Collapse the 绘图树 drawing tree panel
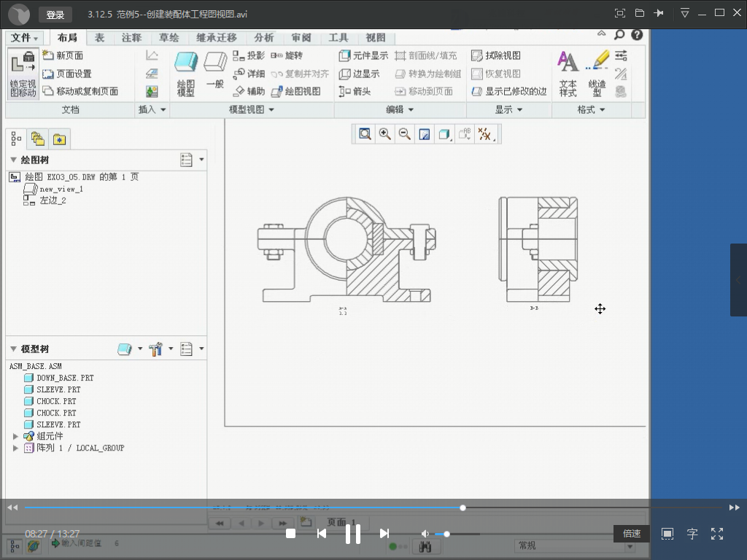This screenshot has height=560, width=747. (x=13, y=160)
